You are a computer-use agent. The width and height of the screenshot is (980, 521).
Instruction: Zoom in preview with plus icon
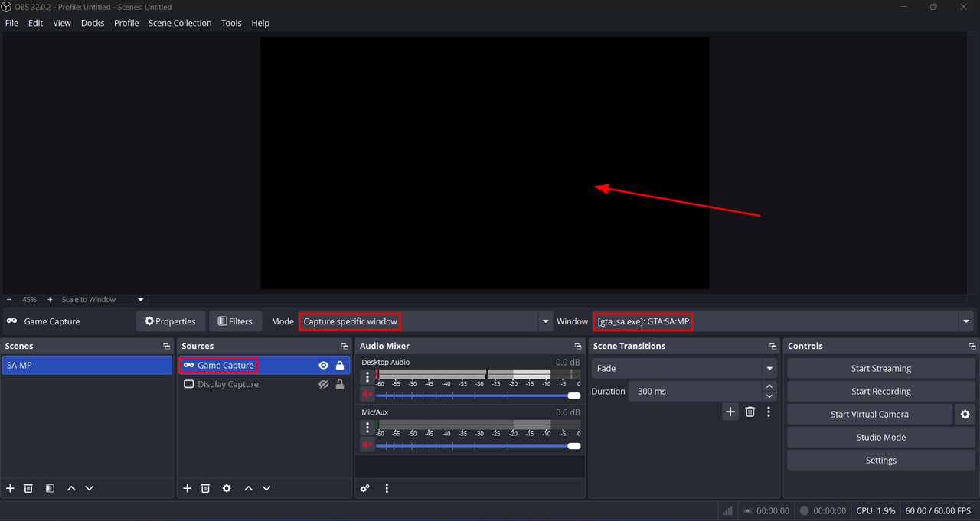tap(50, 300)
